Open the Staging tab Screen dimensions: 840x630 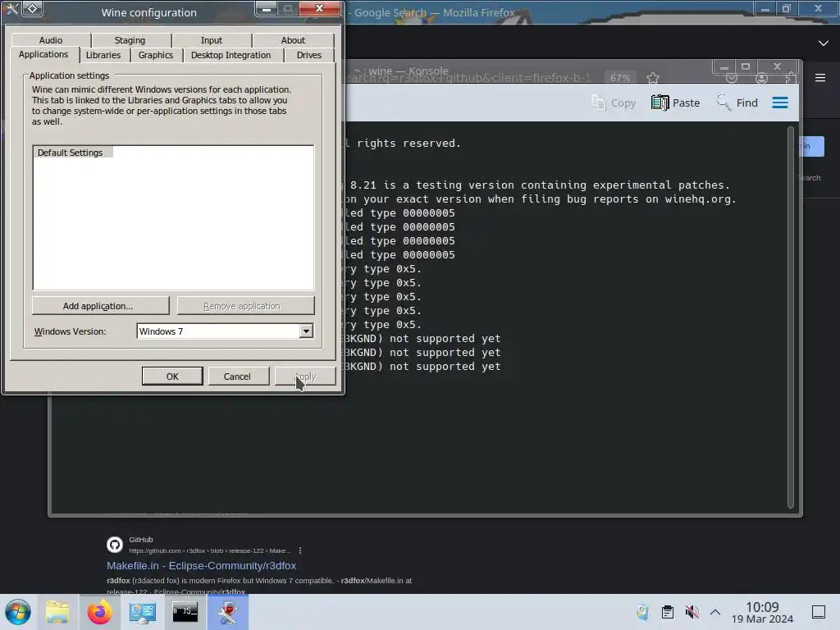tap(130, 40)
